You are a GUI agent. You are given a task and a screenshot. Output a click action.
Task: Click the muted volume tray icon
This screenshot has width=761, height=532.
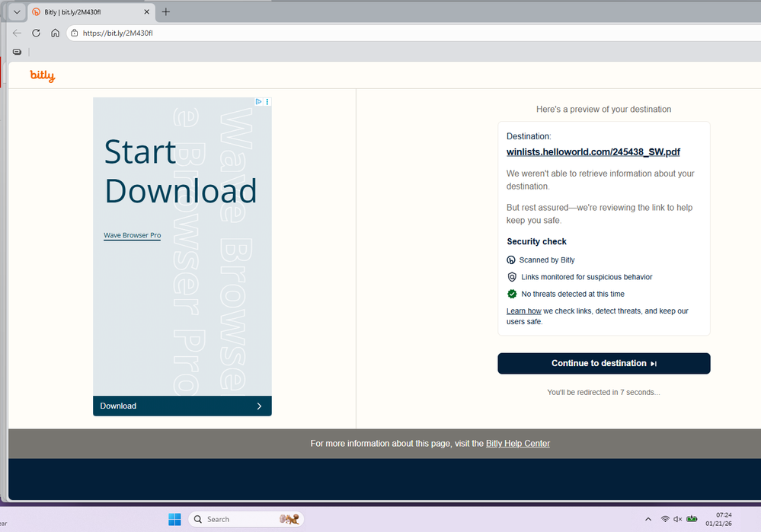click(x=678, y=519)
